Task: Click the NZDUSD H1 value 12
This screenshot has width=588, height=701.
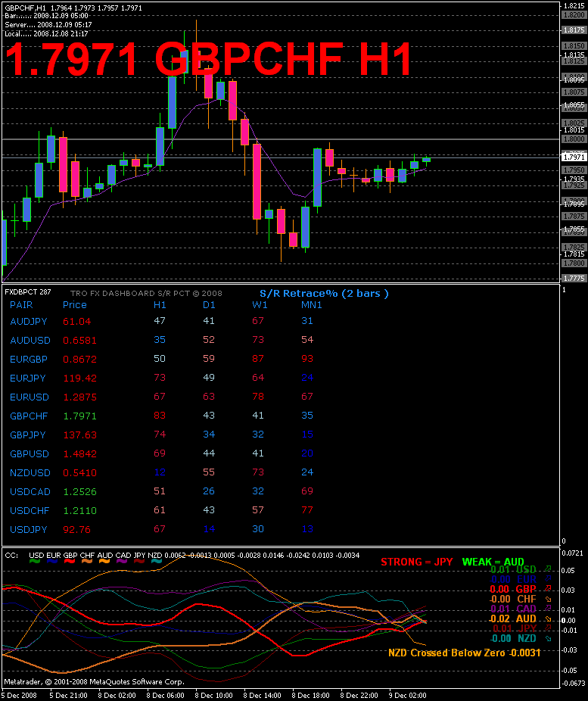Action: 160,472
